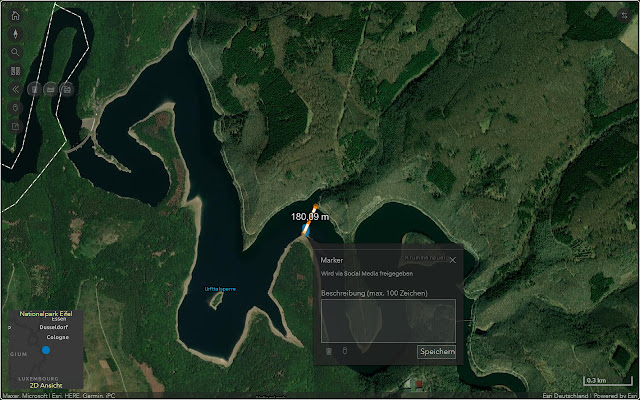Click the orange measurement endpoint
Viewport: 640px width, 400px height.
click(x=315, y=207)
